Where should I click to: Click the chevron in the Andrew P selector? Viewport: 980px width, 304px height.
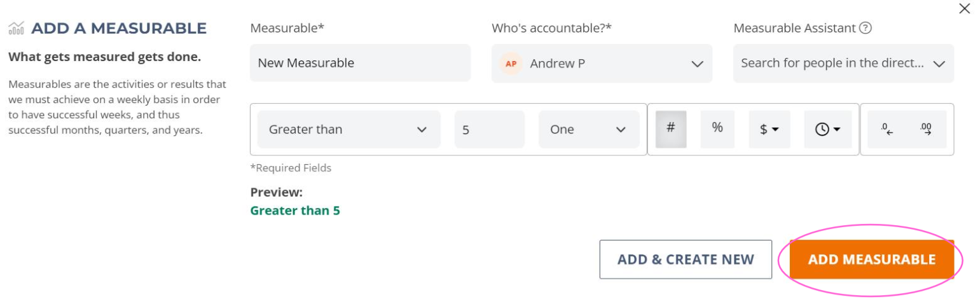[697, 64]
